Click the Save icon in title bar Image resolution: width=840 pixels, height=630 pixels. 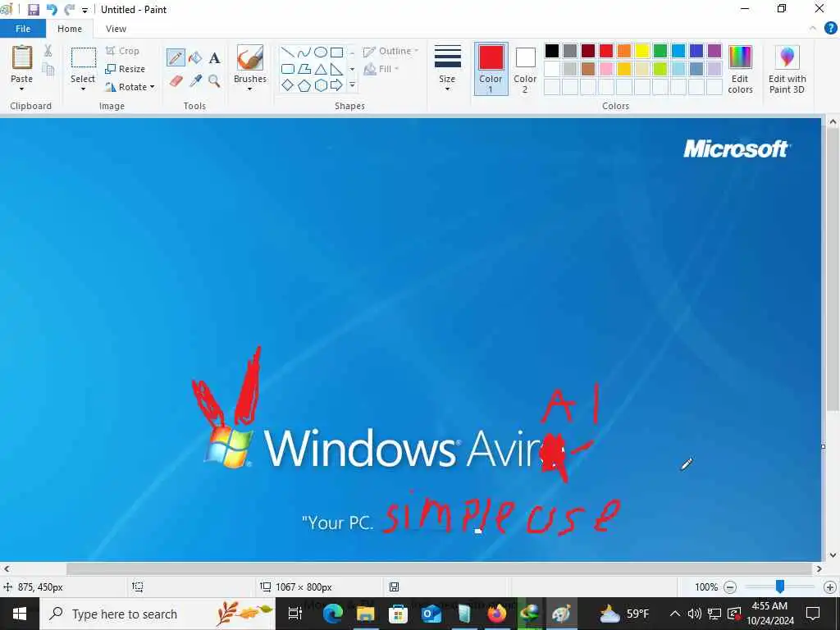coord(33,10)
